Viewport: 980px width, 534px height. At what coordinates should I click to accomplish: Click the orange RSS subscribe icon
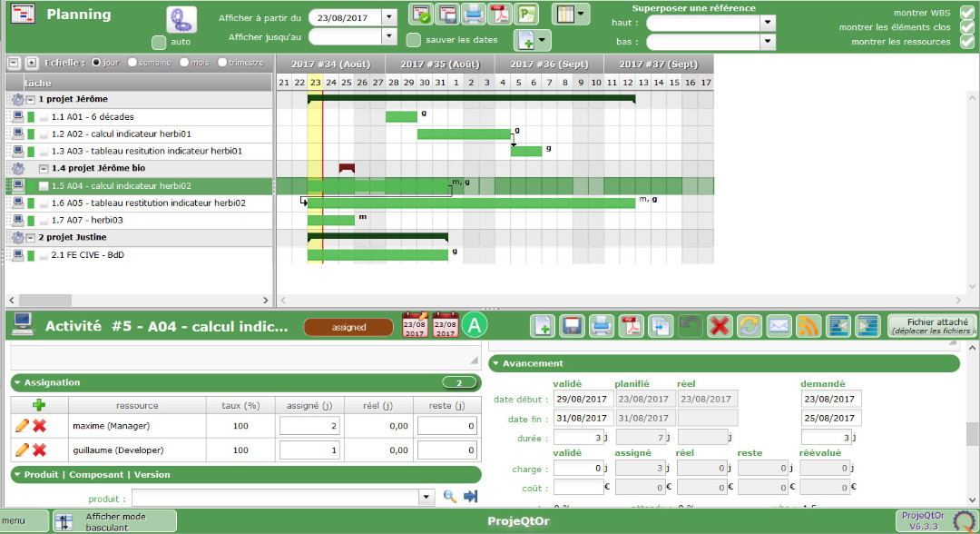(x=808, y=326)
